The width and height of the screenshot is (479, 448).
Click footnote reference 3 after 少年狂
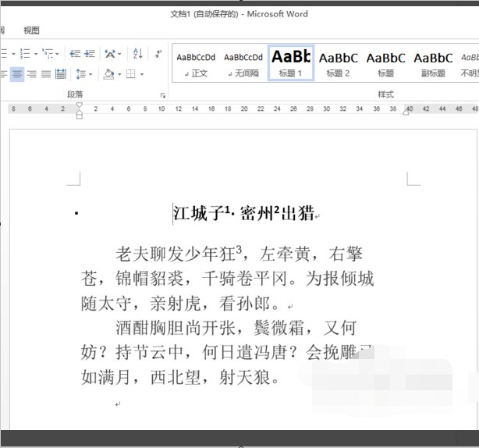[239, 250]
